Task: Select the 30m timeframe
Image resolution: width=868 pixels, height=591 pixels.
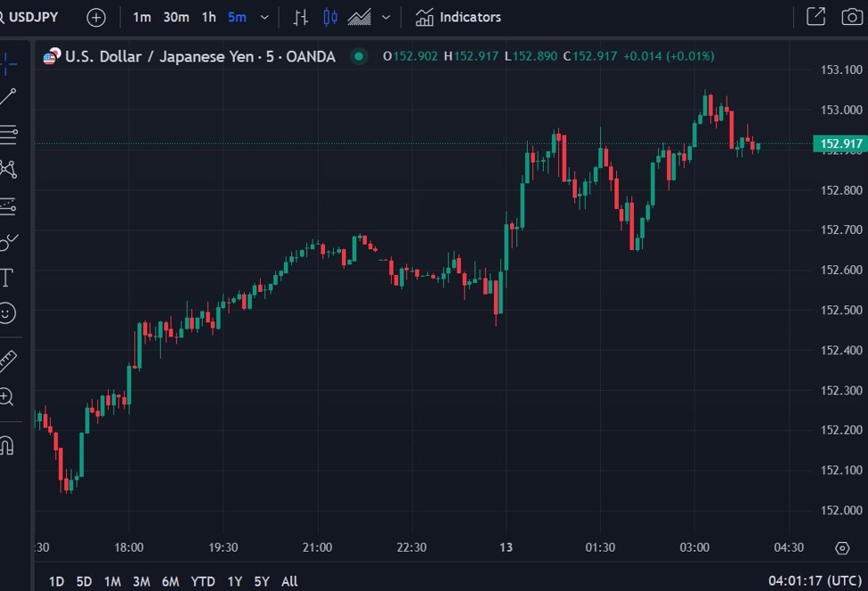Action: (x=176, y=17)
